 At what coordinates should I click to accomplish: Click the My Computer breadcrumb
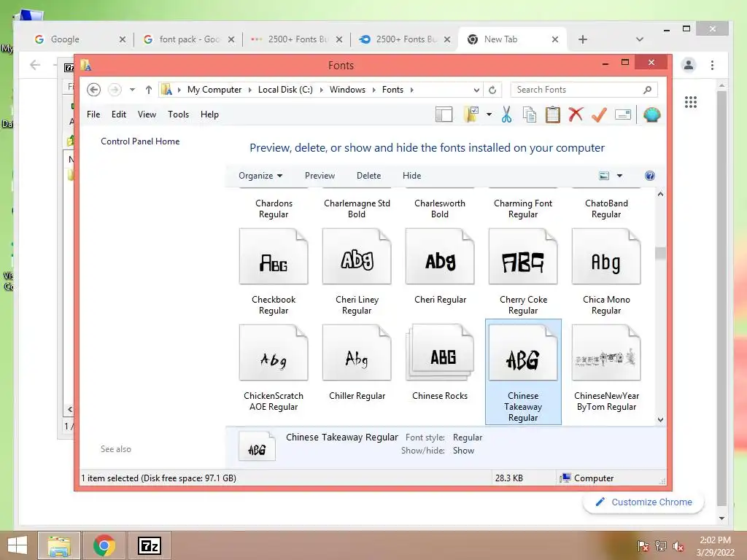(x=214, y=90)
